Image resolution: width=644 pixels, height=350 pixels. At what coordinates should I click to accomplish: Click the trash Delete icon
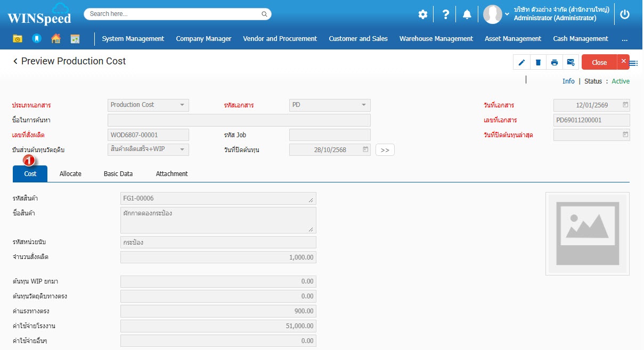[538, 63]
